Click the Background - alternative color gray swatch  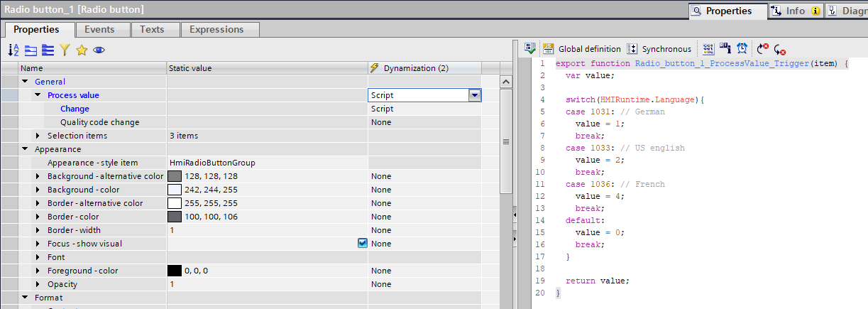click(x=174, y=176)
